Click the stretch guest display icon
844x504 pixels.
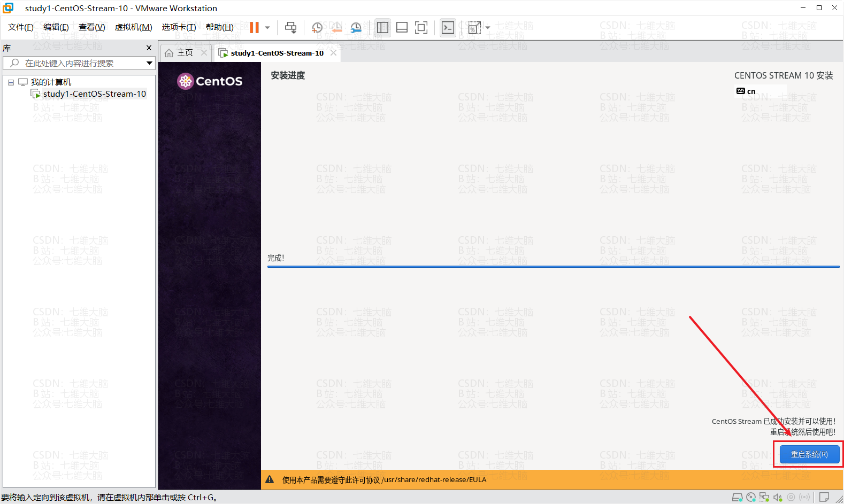(x=474, y=27)
